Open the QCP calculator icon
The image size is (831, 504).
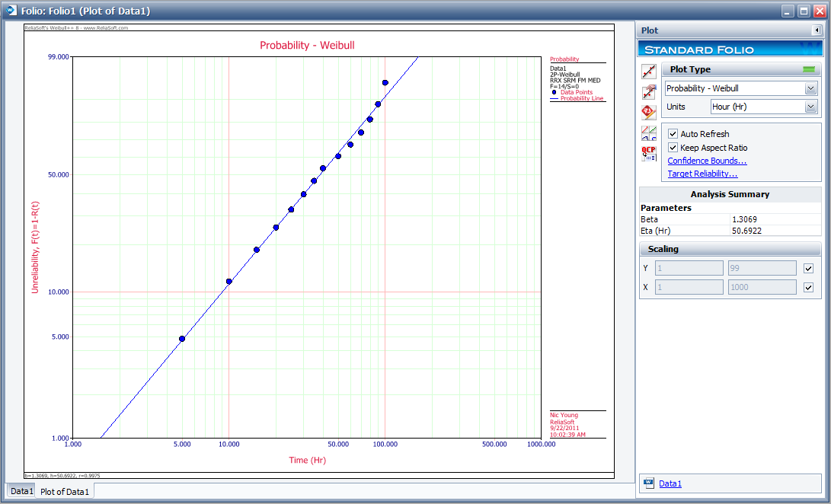[649, 154]
